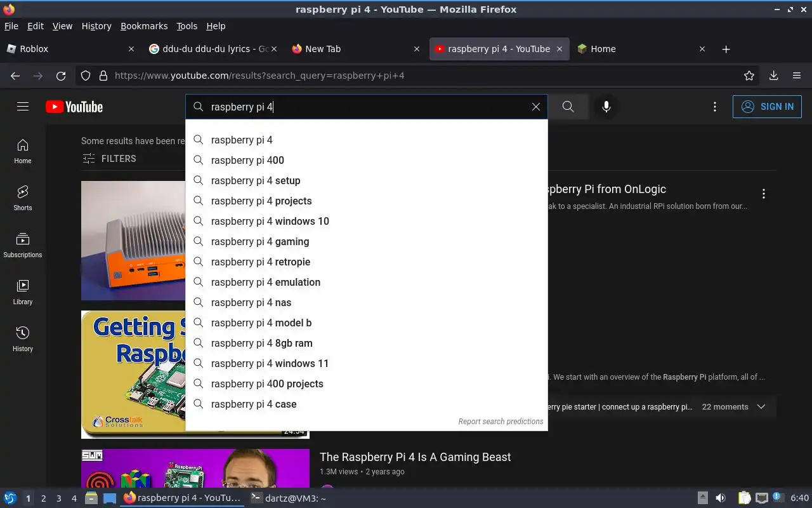Image resolution: width=812 pixels, height=508 pixels.
Task: Close the Roblox tab
Action: tap(131, 49)
